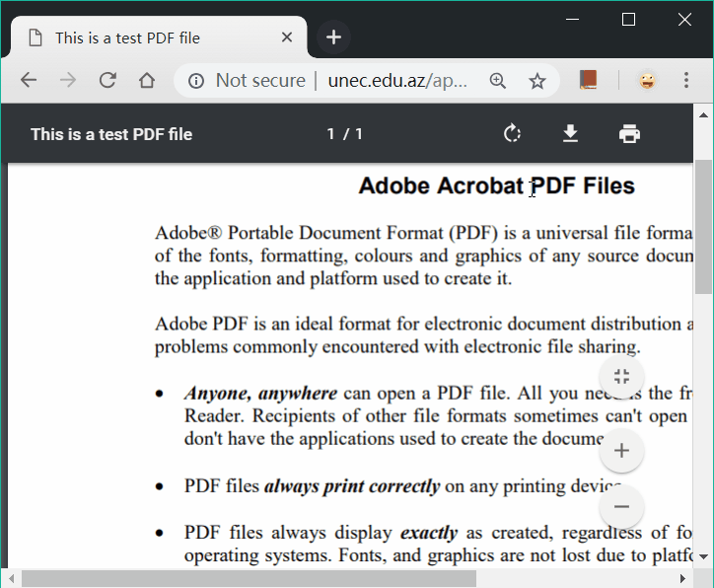Screen dimensions: 714x588
Task: Go forward in browser history
Action: [68, 81]
